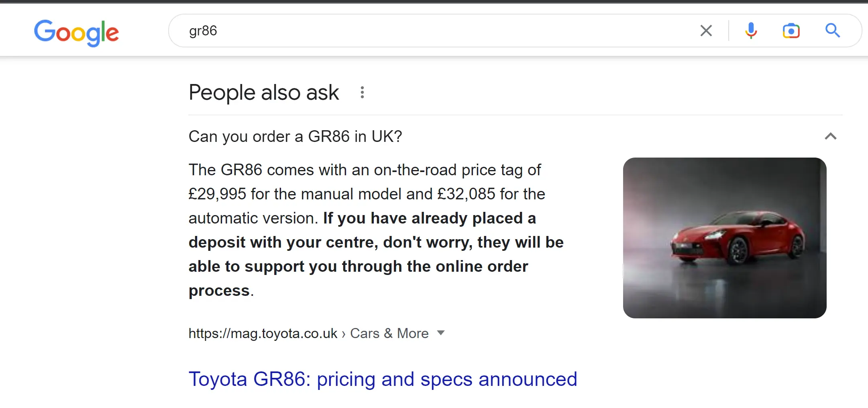Click the People also ask heading
Image resolution: width=868 pixels, height=408 pixels.
coord(264,92)
